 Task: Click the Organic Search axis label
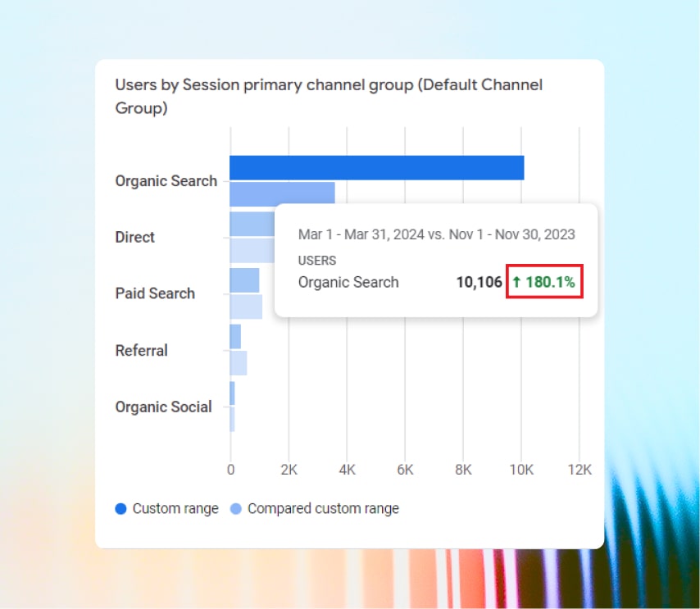(x=166, y=181)
